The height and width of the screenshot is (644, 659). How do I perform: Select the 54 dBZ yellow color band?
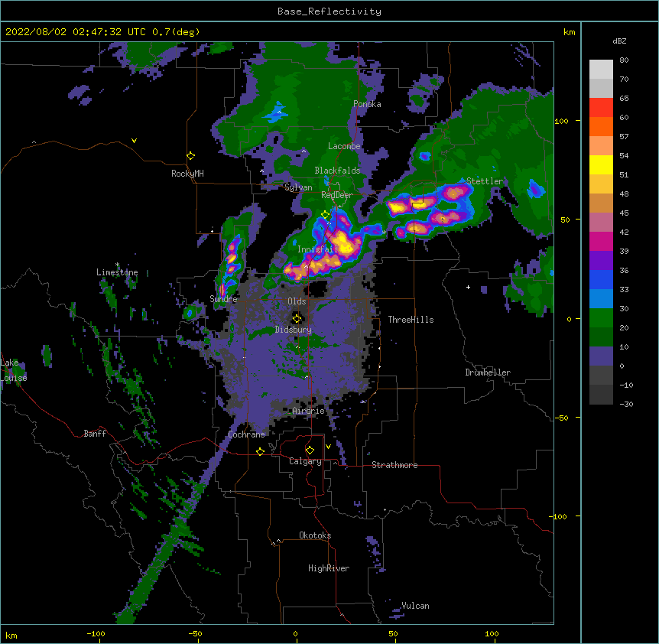601,164
